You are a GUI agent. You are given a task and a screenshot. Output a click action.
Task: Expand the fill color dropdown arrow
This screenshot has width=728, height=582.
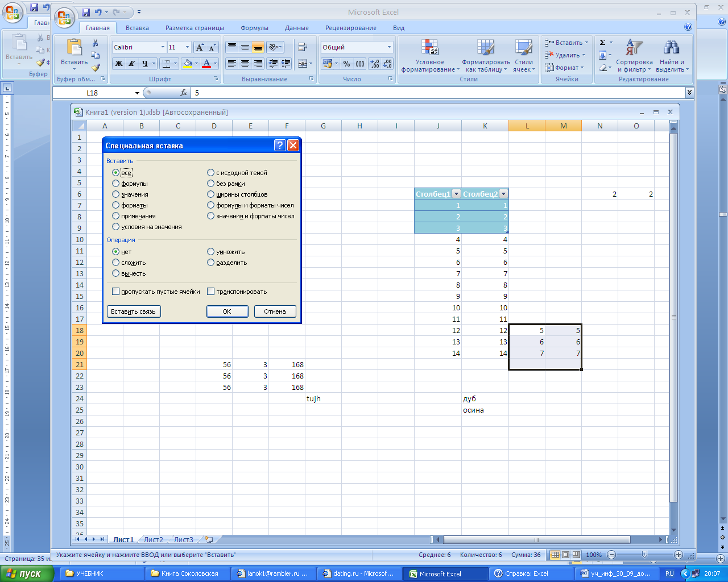tap(197, 64)
